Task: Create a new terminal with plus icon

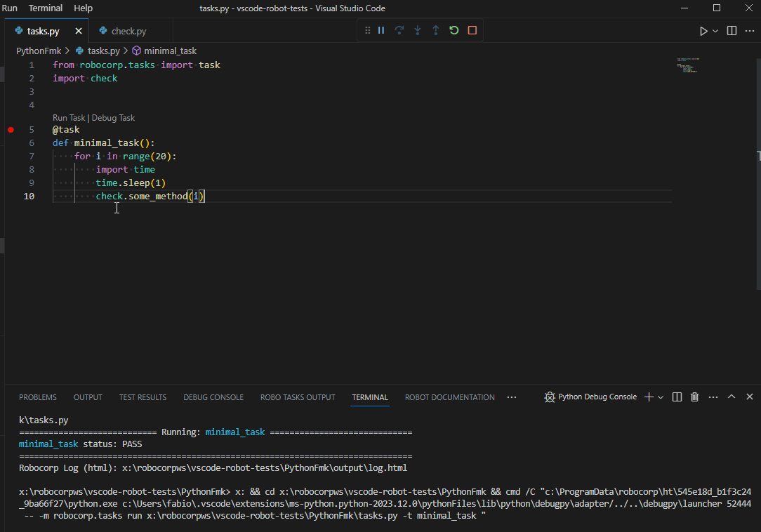Action: tap(649, 397)
